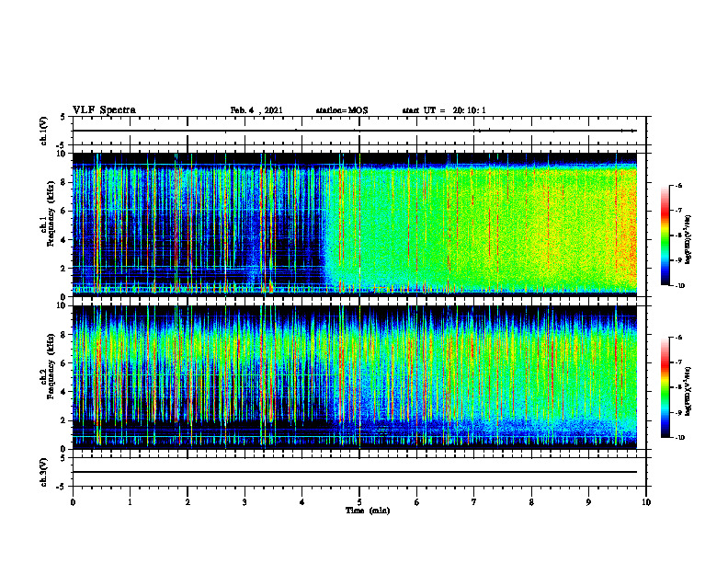728x563 pixels.
Task: Click the "VLF Spectra" plot title
Action: (x=104, y=110)
